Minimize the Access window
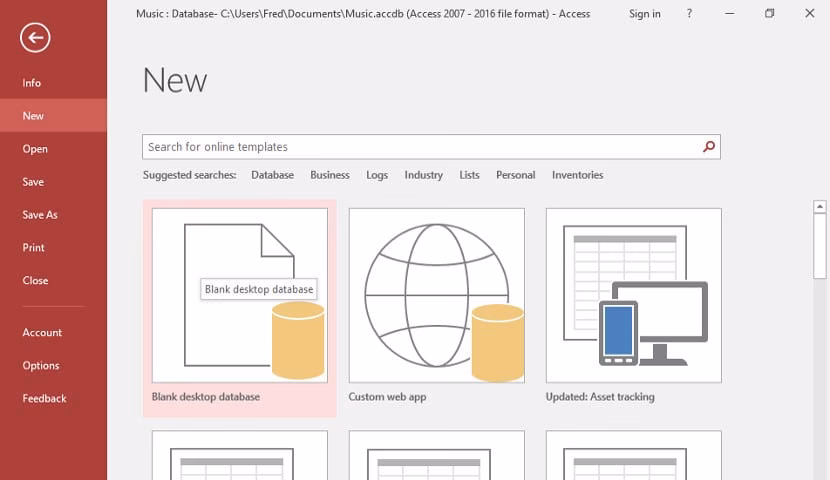Viewport: 830px width, 480px height. click(x=729, y=14)
